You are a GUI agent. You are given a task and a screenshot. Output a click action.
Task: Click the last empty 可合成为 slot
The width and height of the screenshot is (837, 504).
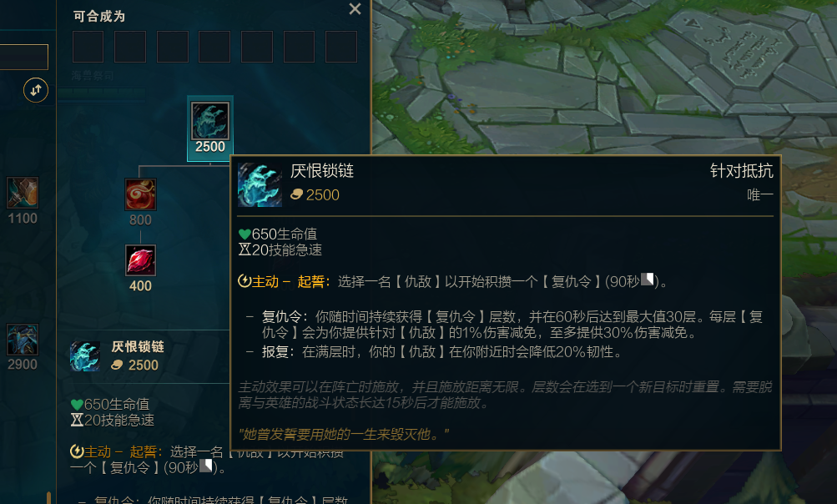(341, 47)
